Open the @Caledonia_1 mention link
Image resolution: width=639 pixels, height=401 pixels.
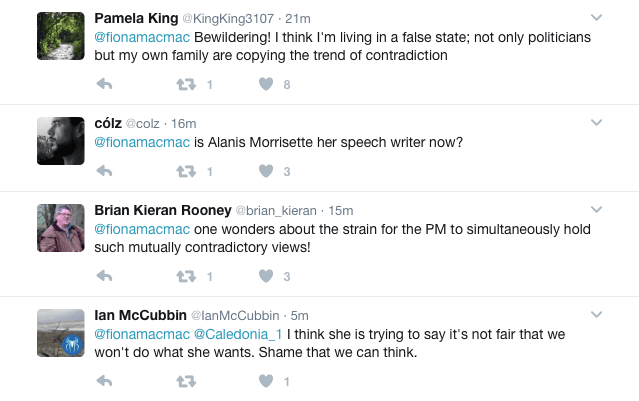(x=238, y=334)
